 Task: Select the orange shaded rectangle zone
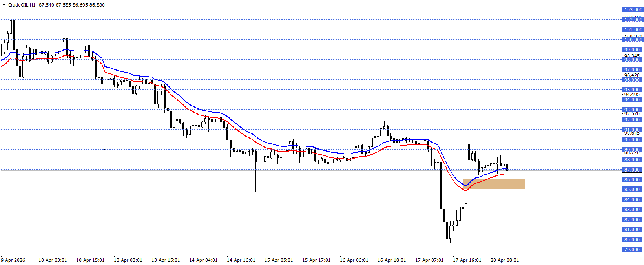[x=494, y=184]
